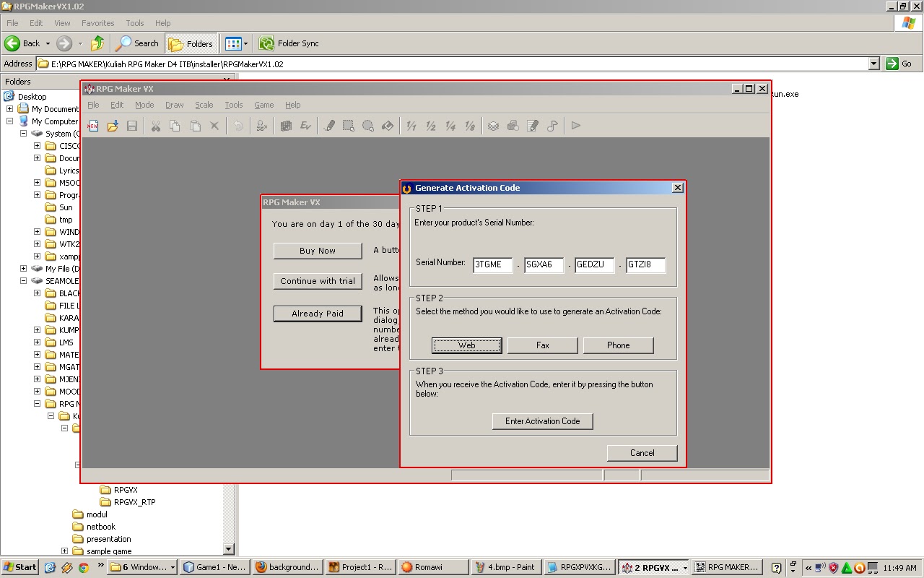Screen dimensions: 924x578
Task: Select the Map mode toolbar icon
Action: pos(286,126)
